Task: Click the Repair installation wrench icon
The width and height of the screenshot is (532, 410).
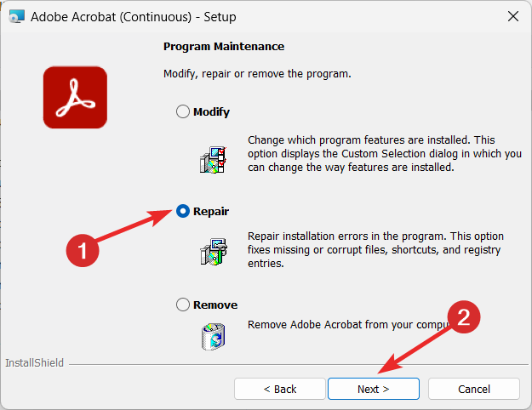Action: pyautogui.click(x=214, y=252)
